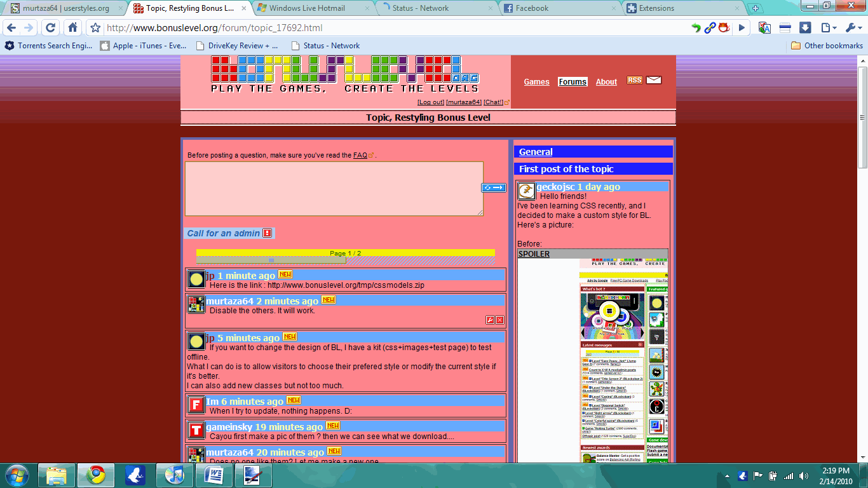Bookmark this page with the star icon
The height and width of the screenshot is (488, 868).
tap(95, 28)
